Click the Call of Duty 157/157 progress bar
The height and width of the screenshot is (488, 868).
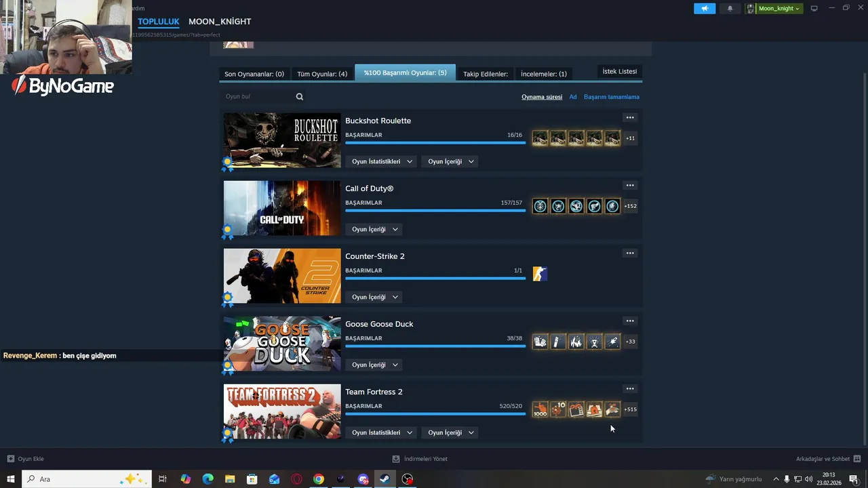pos(435,211)
